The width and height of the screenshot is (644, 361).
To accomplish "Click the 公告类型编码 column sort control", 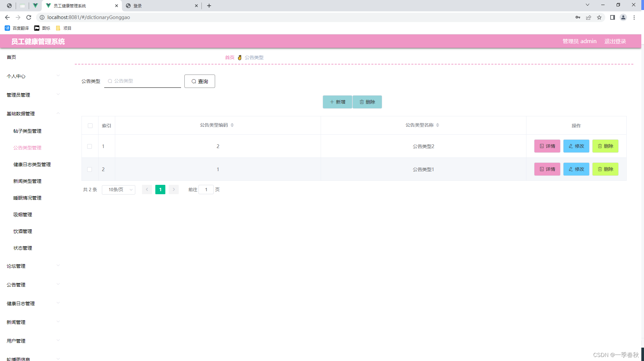I will tap(231, 125).
